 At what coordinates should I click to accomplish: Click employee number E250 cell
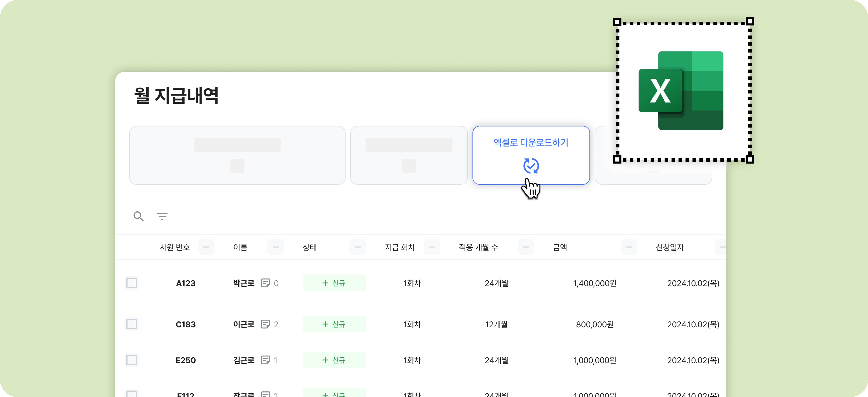186,360
